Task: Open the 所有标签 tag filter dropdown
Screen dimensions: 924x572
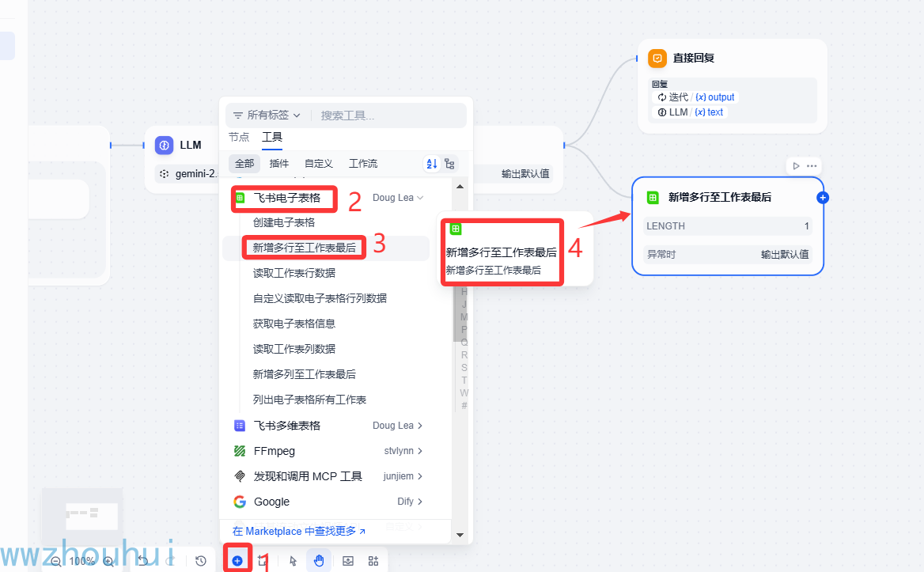Action: tap(267, 116)
